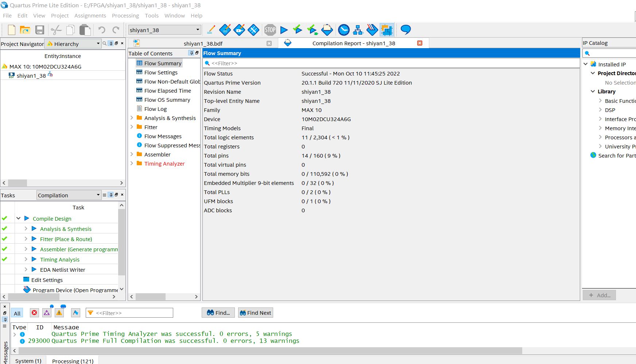Select the All messages filter

tap(17, 313)
